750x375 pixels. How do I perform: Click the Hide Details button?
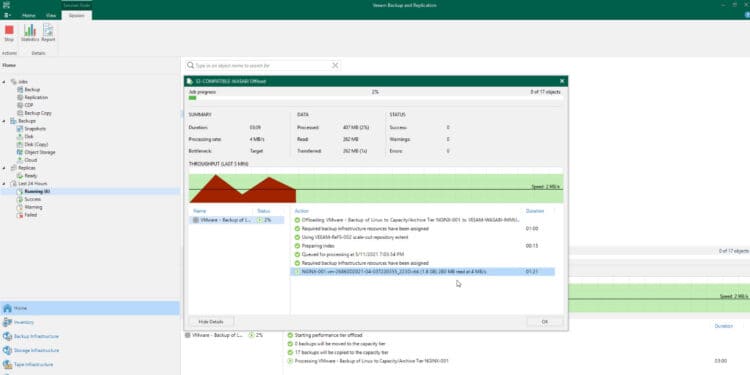pos(211,321)
